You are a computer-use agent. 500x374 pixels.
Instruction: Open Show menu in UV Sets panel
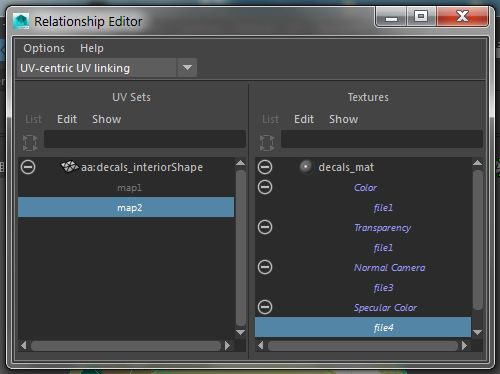click(107, 119)
